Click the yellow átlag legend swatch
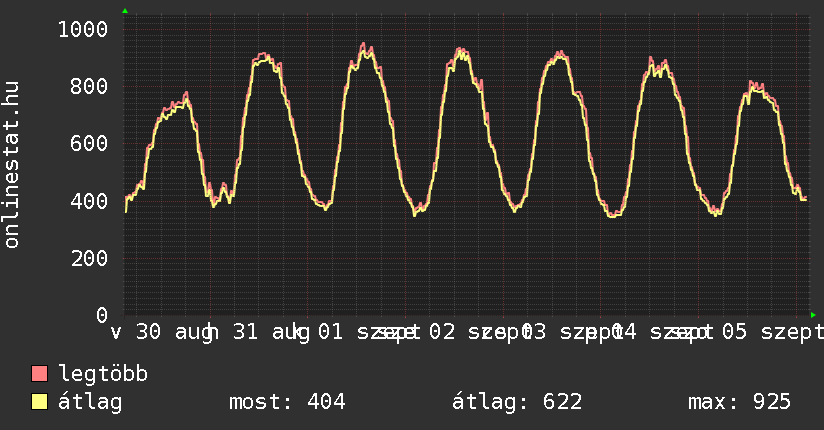This screenshot has height=430, width=824. pos(39,402)
